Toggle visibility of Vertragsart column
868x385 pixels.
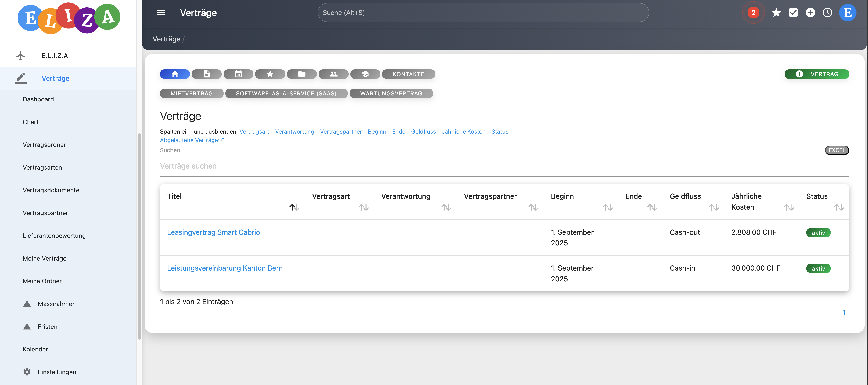[x=254, y=131]
